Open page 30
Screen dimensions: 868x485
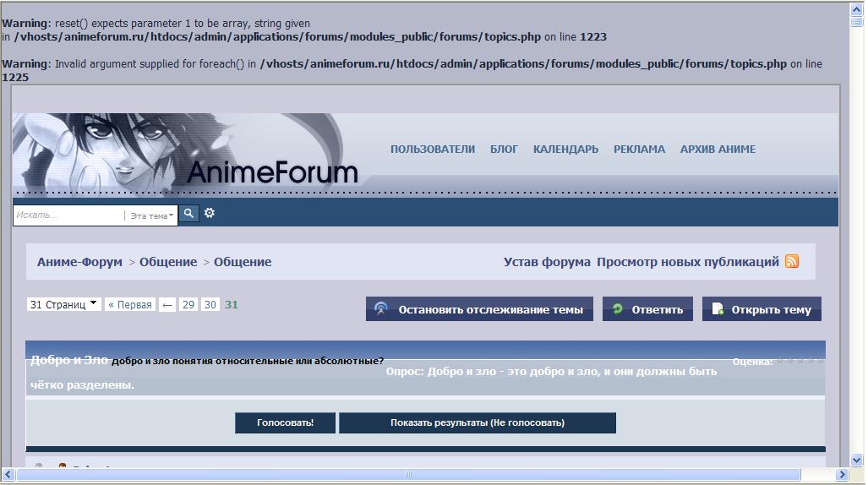pyautogui.click(x=210, y=304)
